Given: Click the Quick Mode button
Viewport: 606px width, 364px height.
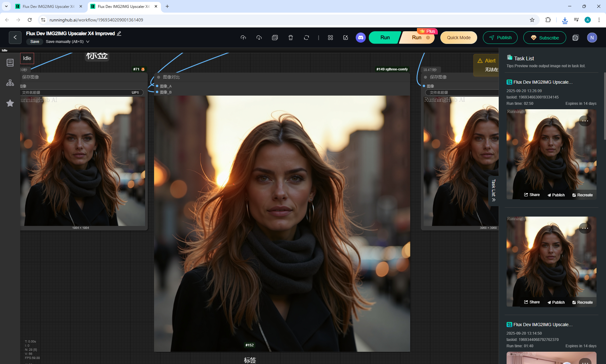Looking at the screenshot, I should [459, 38].
